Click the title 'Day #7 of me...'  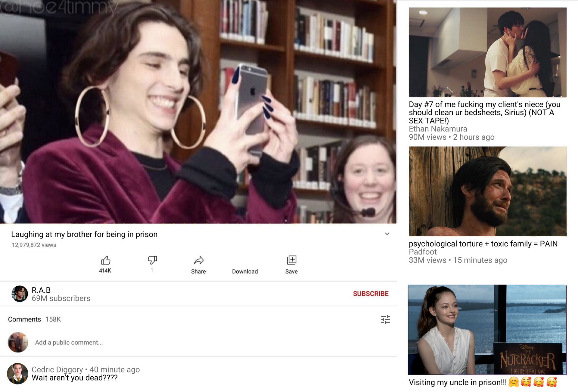(485, 113)
